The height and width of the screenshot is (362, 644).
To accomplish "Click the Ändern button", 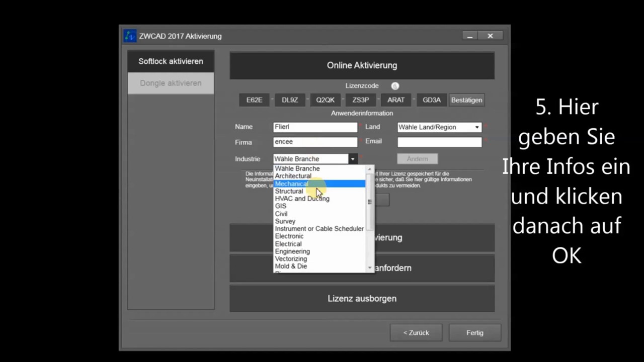I will click(x=417, y=159).
